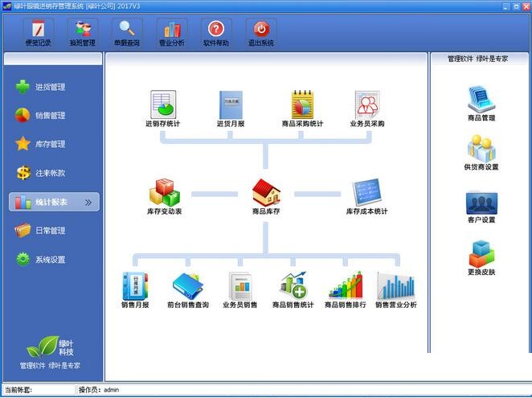Screen dimensions: 532x398
Task: Open 前台销售查询 folder icon
Action: pyautogui.click(x=188, y=290)
